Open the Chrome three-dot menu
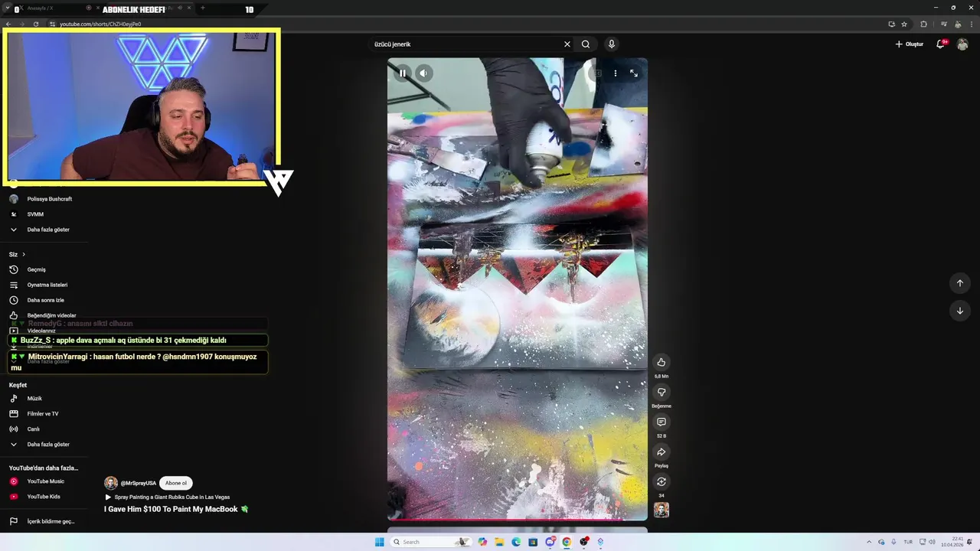The width and height of the screenshot is (980, 551). point(972,24)
